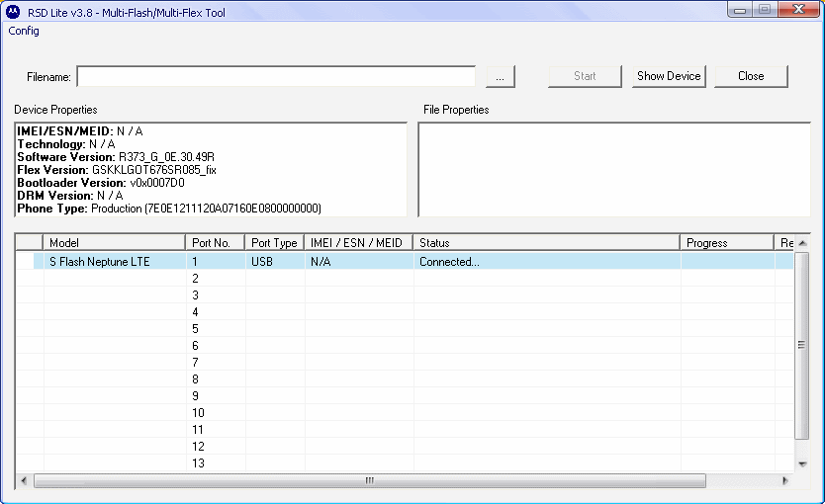Click the Filename input field
825x504 pixels.
276,77
